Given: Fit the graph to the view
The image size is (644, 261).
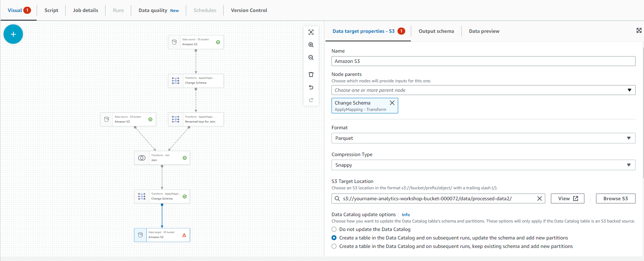Looking at the screenshot, I should click(x=311, y=32).
